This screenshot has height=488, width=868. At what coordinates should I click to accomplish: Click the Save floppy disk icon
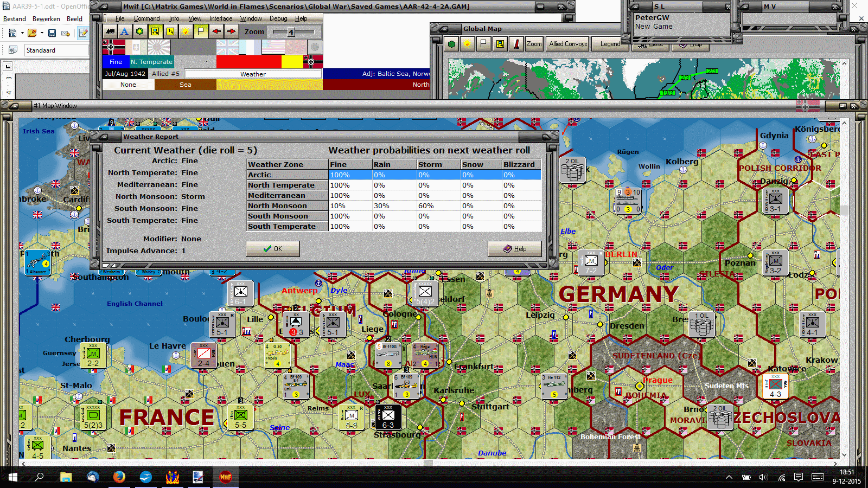tap(52, 33)
